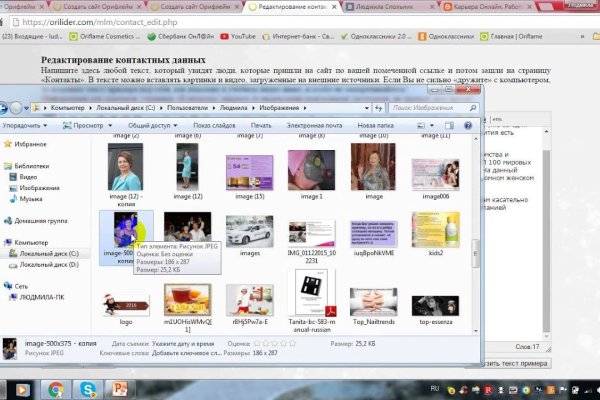
Task: Select Локальный диск (D:) in navigation pane
Action: click(50, 264)
